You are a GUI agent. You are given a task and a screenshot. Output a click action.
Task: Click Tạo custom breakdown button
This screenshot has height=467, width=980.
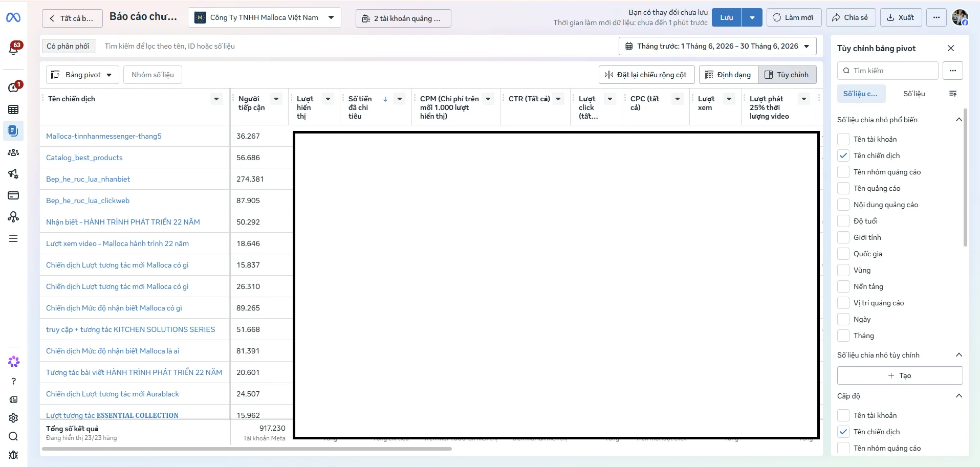(900, 375)
